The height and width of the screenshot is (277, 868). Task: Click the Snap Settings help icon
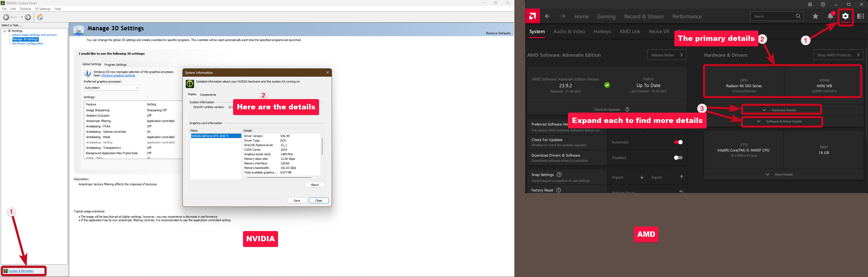tap(559, 175)
